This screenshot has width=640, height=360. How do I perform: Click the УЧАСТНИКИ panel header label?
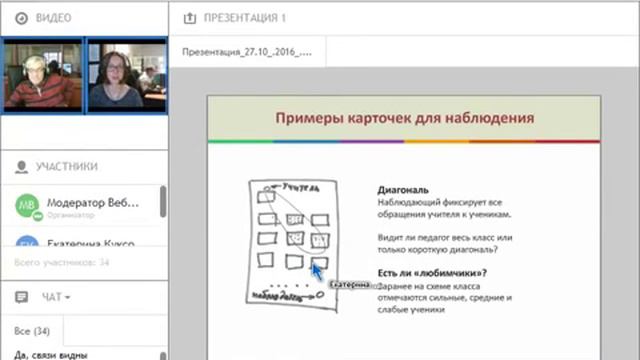[x=67, y=167]
